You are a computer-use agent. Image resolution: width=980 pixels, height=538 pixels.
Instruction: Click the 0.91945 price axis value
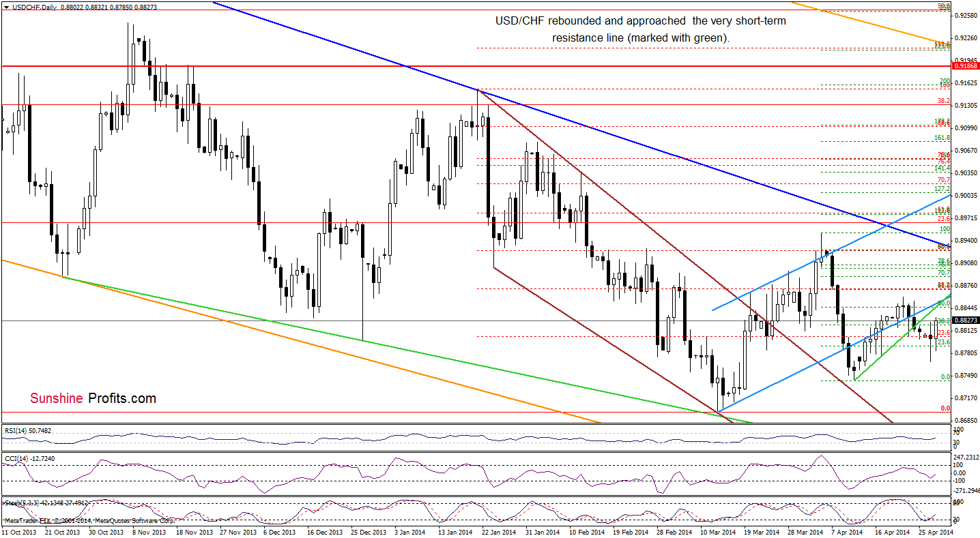click(x=965, y=61)
